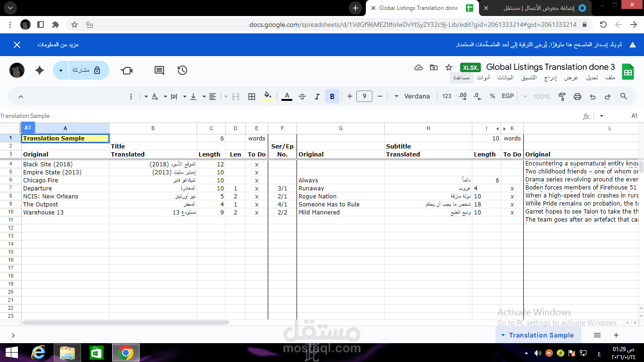Click the decrease decimal places icon
Image resolution: width=644 pixels, height=362 pixels.
[478, 96]
